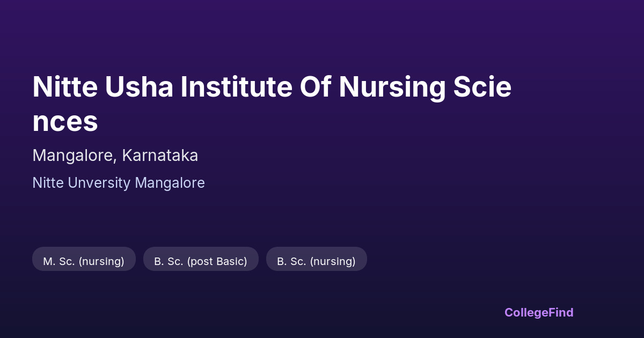Click the Nitte Usha Institute heading
This screenshot has width=644, height=338.
272,87
